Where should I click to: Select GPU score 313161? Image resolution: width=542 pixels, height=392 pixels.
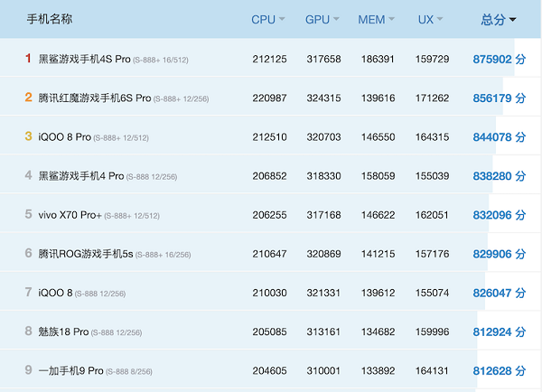click(324, 331)
